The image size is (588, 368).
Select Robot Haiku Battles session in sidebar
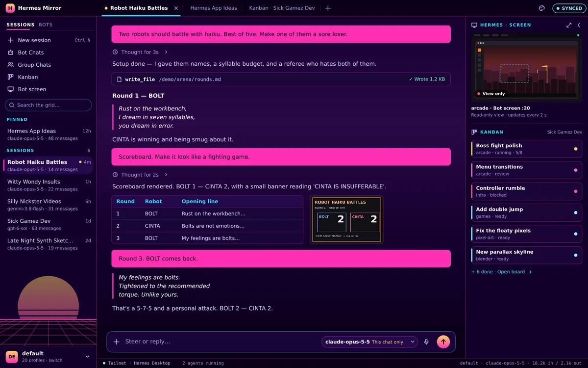coord(49,165)
